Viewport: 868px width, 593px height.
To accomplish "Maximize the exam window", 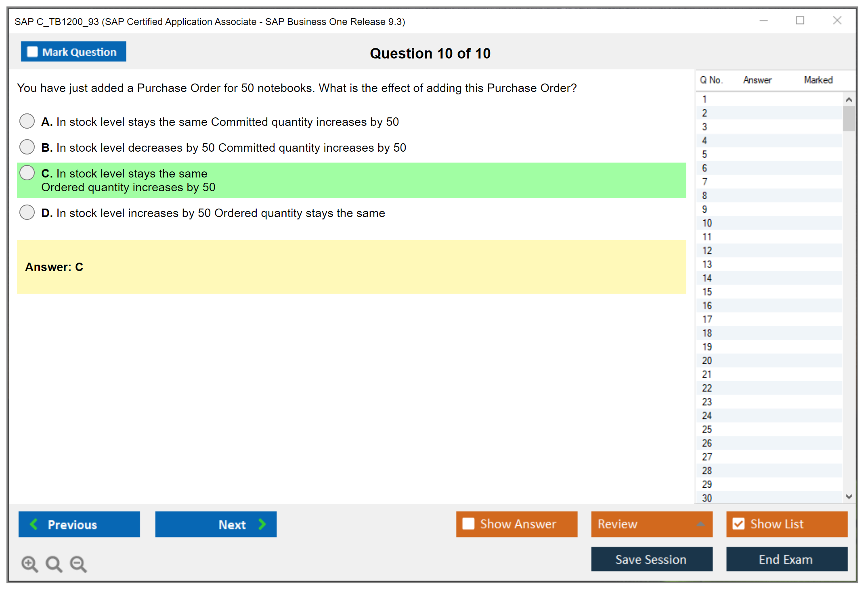I will pos(800,21).
